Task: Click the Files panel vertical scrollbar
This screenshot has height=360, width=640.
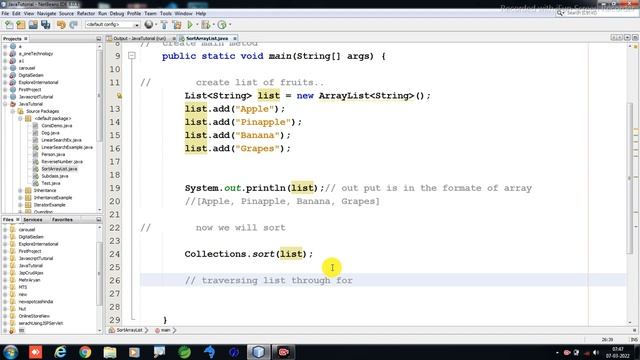Action: pyautogui.click(x=98, y=273)
